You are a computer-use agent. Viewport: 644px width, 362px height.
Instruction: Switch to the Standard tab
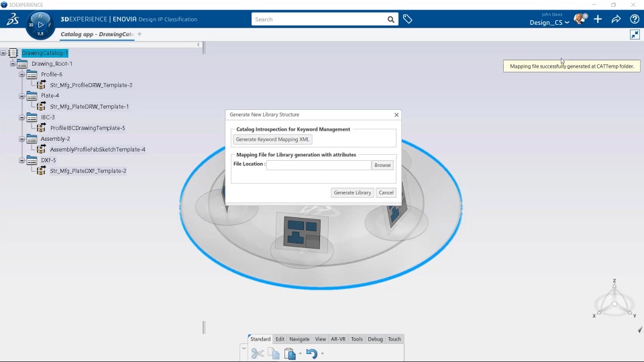click(260, 339)
